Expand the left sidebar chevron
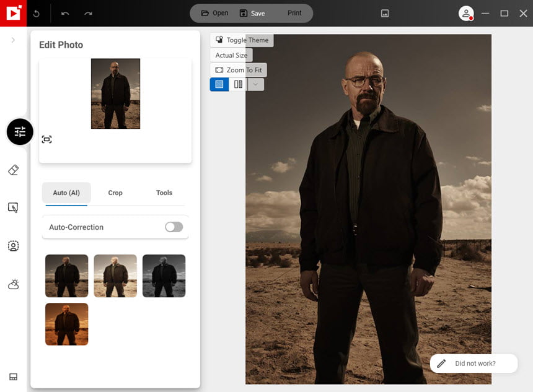 (x=13, y=40)
